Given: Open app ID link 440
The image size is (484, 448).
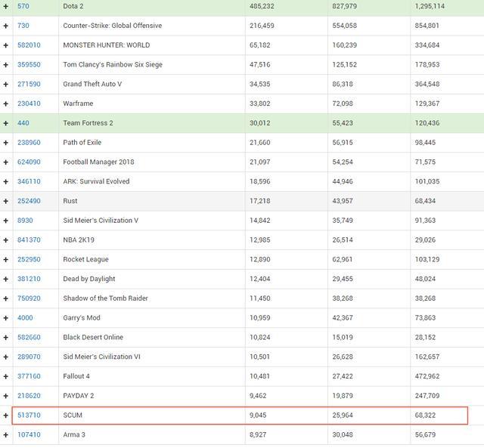Looking at the screenshot, I should pyautogui.click(x=23, y=122).
